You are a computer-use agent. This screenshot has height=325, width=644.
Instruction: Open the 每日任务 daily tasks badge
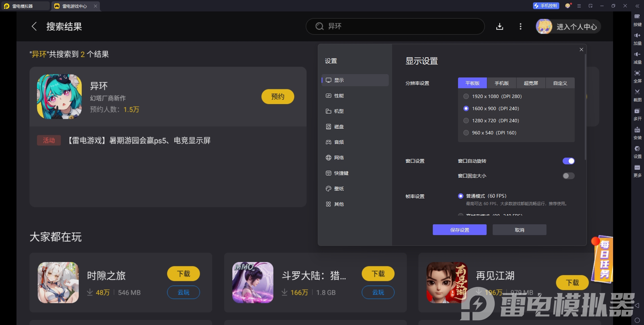[x=602, y=259]
